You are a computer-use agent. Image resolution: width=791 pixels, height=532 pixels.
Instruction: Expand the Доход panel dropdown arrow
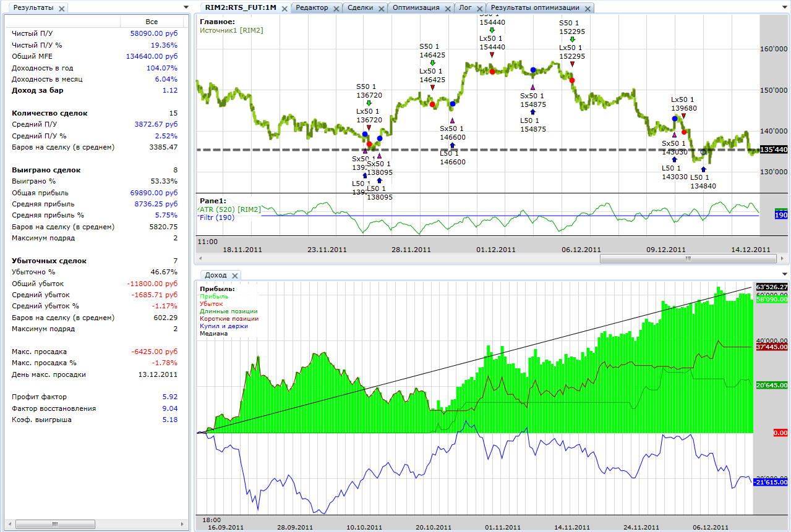[x=785, y=274]
